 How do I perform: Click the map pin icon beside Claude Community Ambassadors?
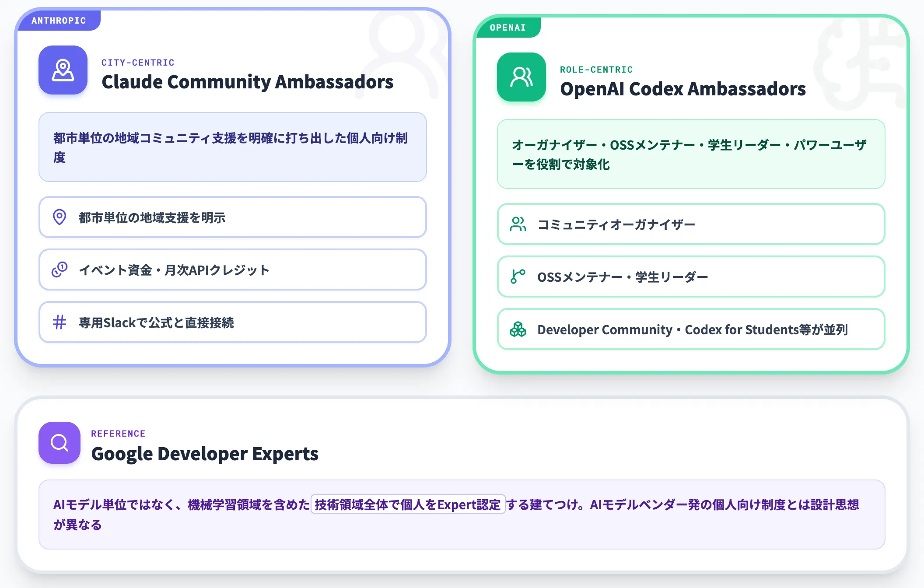click(63, 70)
